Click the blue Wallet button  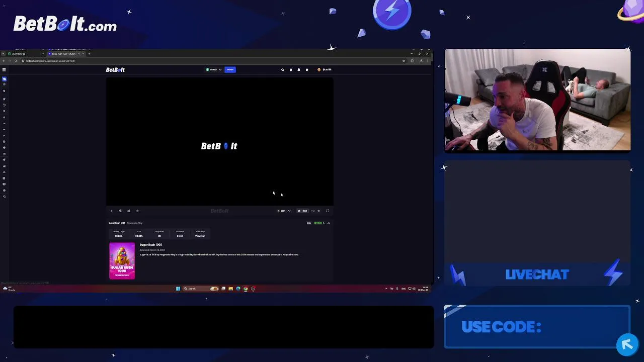[x=230, y=70]
